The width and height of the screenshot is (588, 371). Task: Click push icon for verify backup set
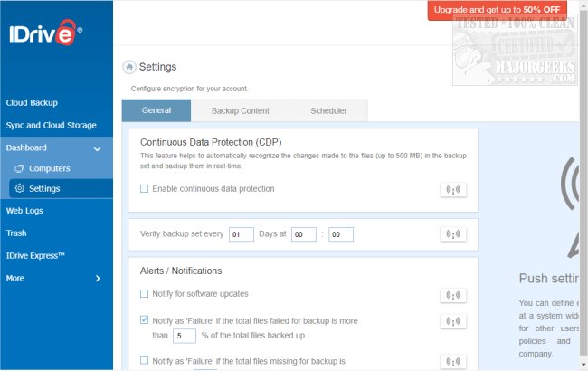pyautogui.click(x=452, y=234)
